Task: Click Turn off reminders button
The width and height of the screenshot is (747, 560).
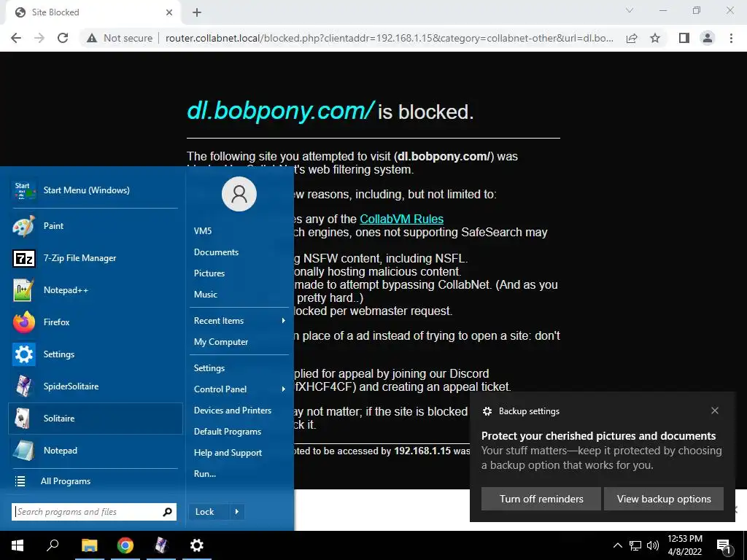Action: [541, 499]
